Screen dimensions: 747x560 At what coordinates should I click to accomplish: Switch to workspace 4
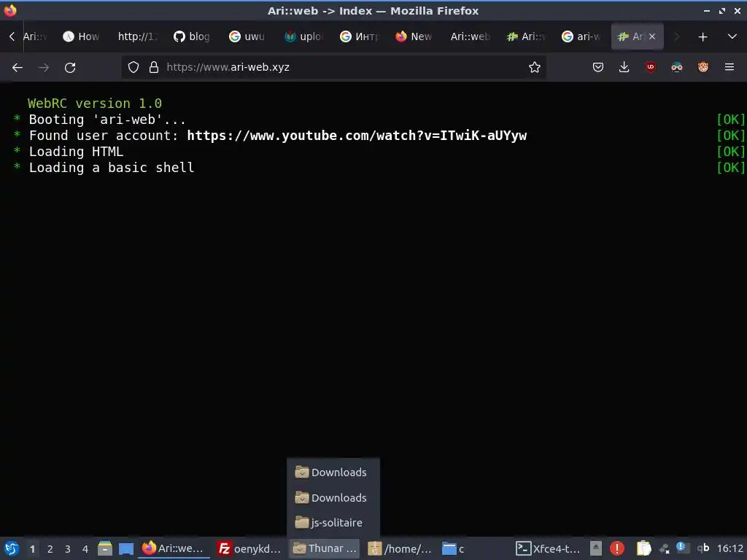click(85, 549)
